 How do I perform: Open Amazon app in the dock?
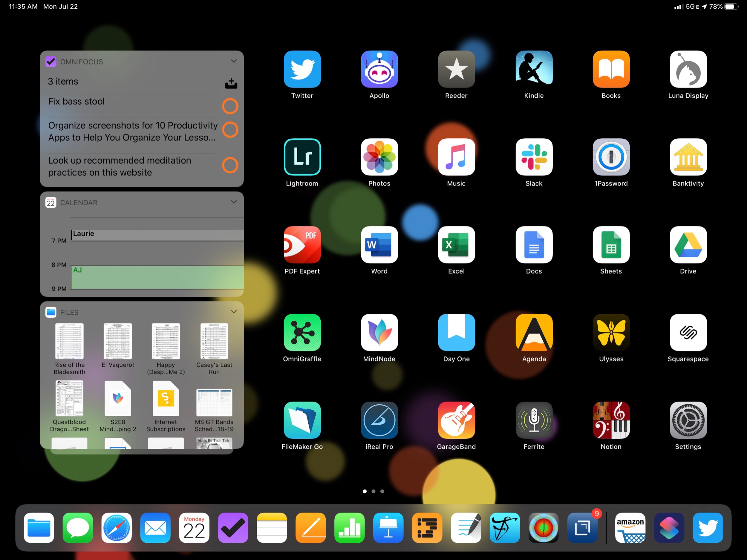(x=630, y=527)
